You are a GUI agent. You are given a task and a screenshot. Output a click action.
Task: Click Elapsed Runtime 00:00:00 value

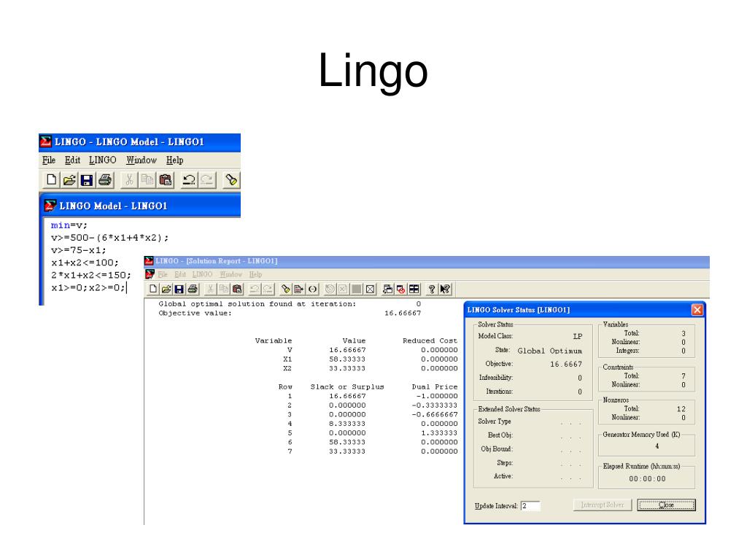pyautogui.click(x=648, y=479)
